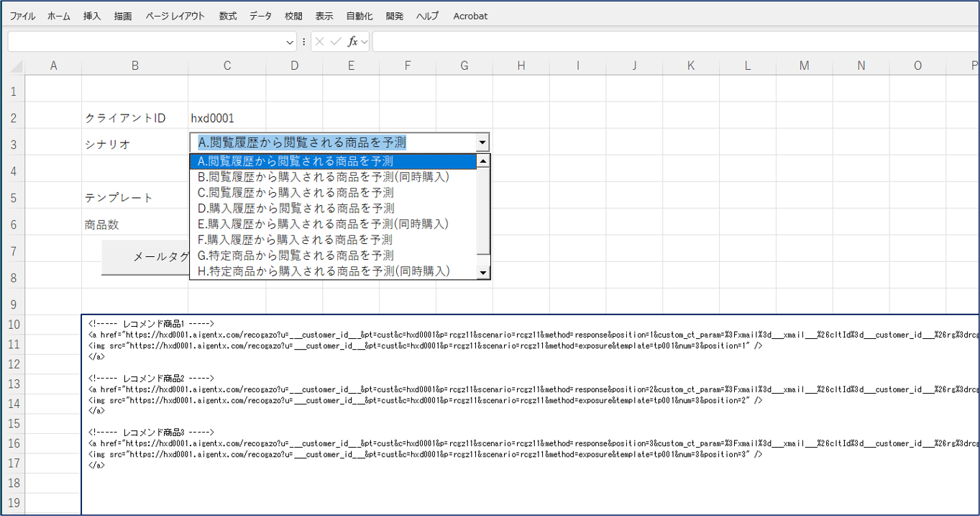
Task: Click the formula bar cancel X icon
Action: click(320, 42)
